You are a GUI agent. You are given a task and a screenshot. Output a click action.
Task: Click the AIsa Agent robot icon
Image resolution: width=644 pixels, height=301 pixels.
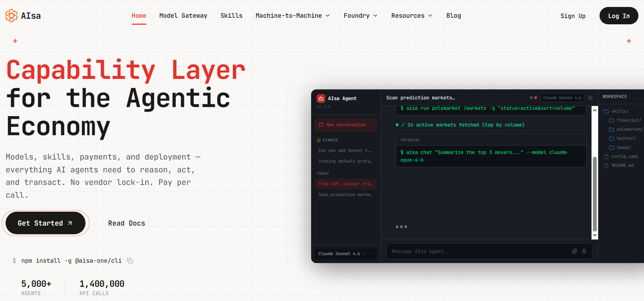pyautogui.click(x=321, y=98)
